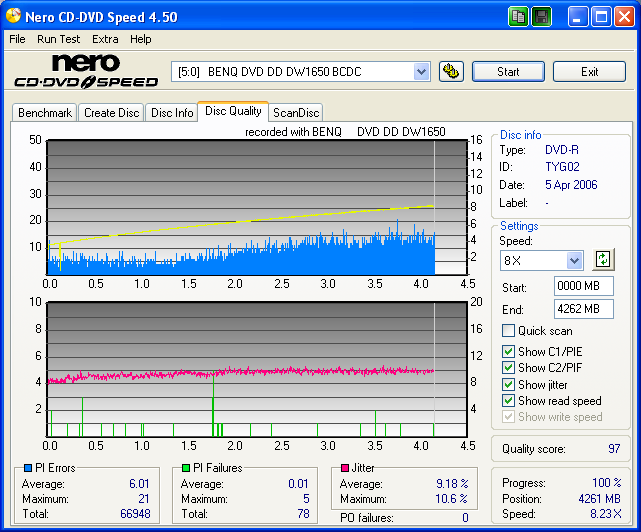
Task: Click the PI Errors average 6.01
Action: [x=139, y=484]
